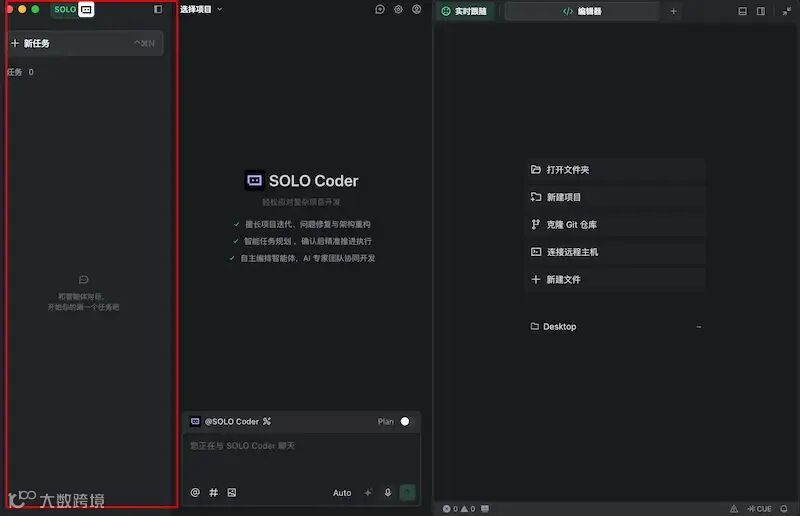Start voice input with microphone icon

pyautogui.click(x=388, y=493)
